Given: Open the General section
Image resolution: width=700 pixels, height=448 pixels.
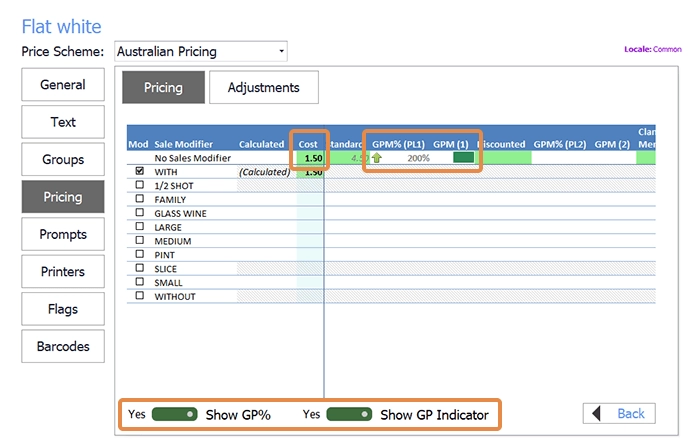Looking at the screenshot, I should pos(63,84).
